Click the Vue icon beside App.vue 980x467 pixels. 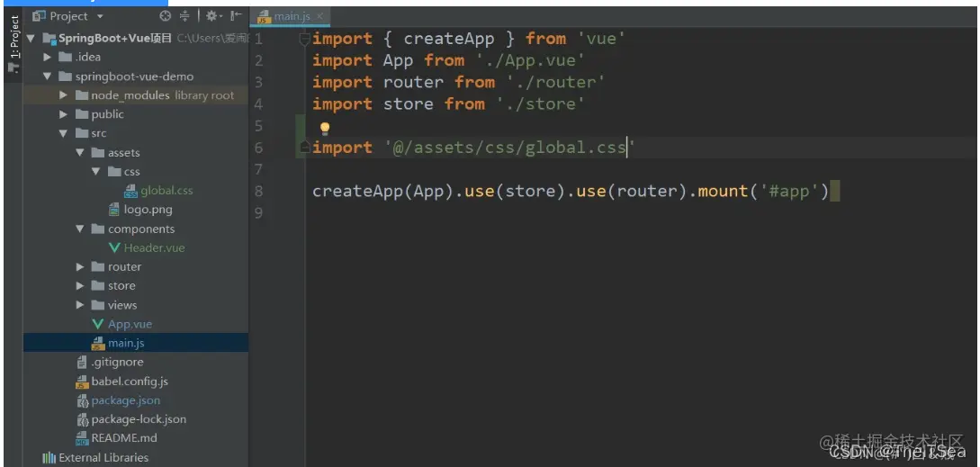click(x=97, y=324)
